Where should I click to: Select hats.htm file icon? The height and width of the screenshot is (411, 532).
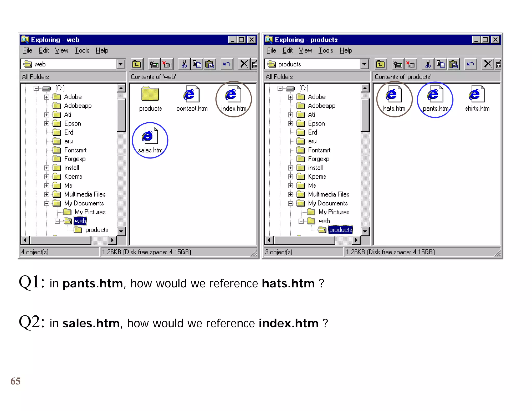(x=394, y=94)
